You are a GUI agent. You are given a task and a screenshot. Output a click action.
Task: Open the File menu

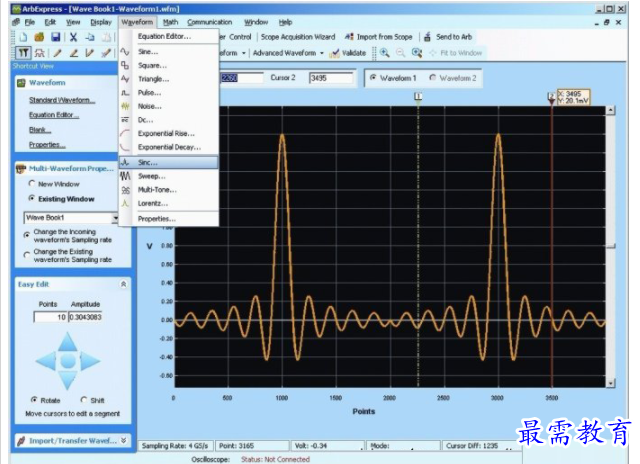pos(30,22)
